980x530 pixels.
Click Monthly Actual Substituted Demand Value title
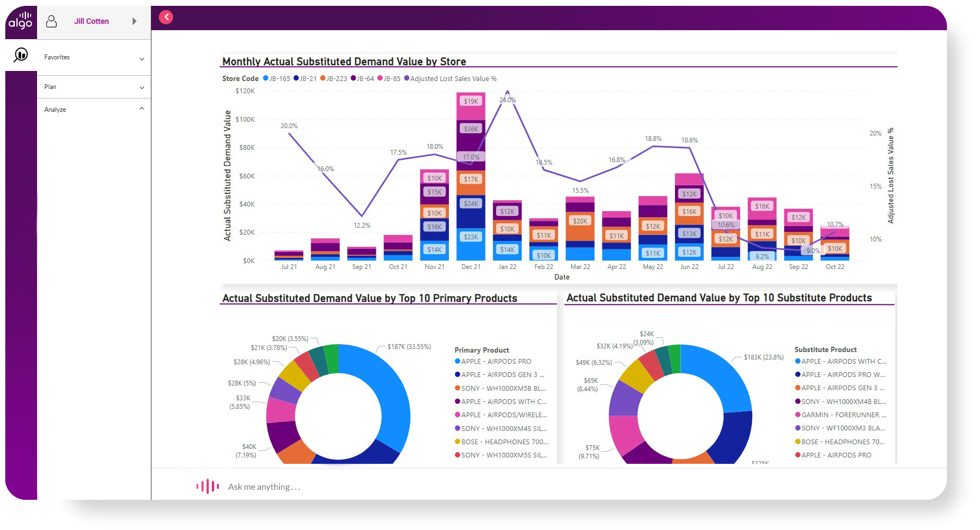[344, 61]
